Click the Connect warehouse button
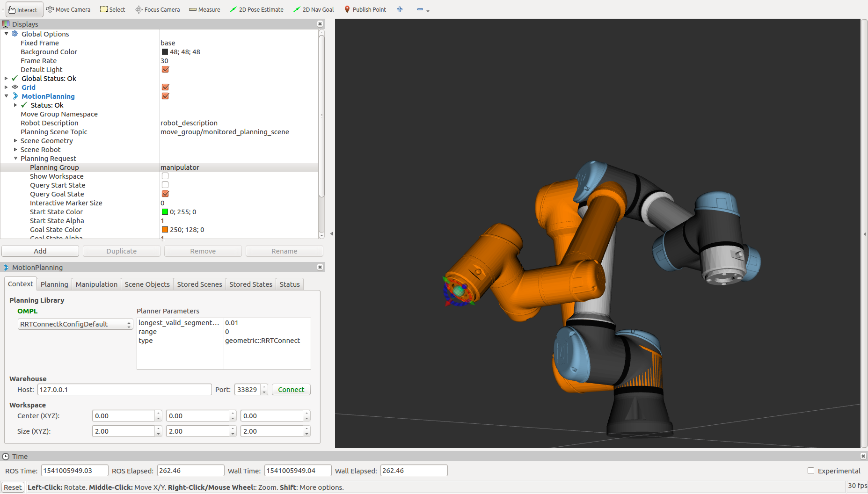The width and height of the screenshot is (868, 494). click(291, 389)
